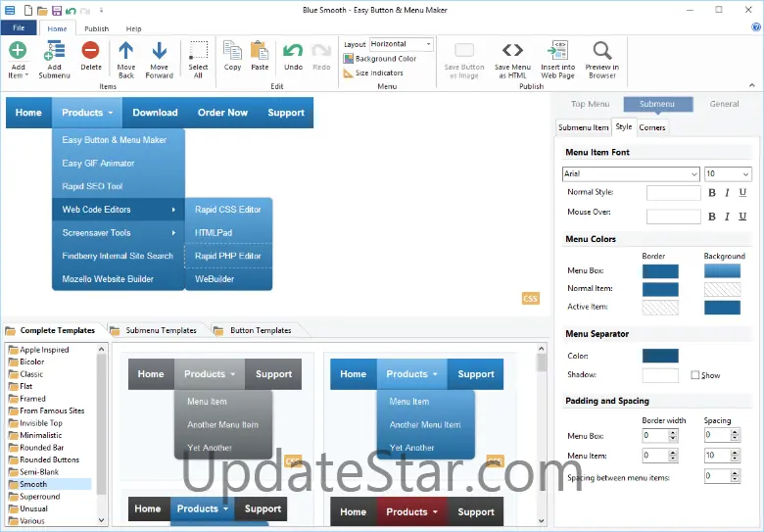Click the Move Back arrow icon
This screenshot has width=764, height=532.
(x=125, y=50)
